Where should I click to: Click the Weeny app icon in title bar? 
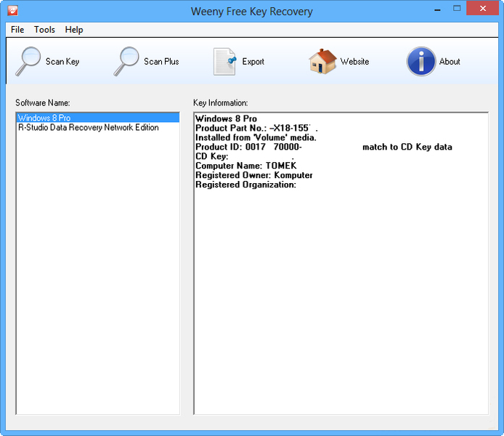[12, 11]
